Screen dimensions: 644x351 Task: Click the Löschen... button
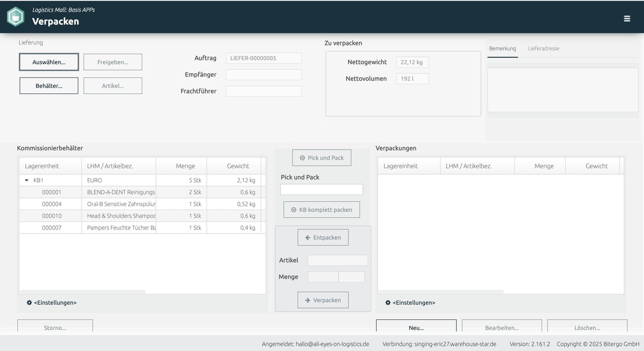pyautogui.click(x=587, y=326)
